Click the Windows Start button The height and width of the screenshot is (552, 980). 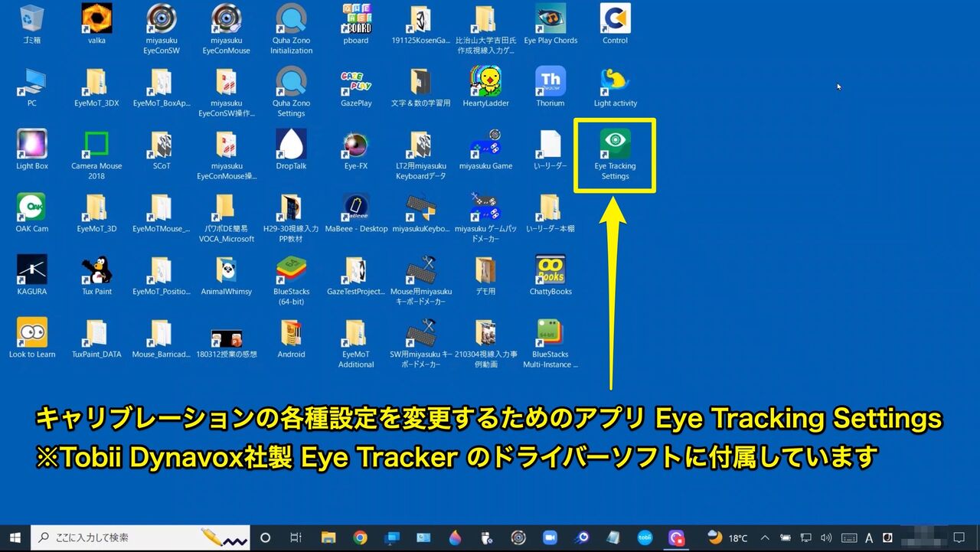coord(15,537)
